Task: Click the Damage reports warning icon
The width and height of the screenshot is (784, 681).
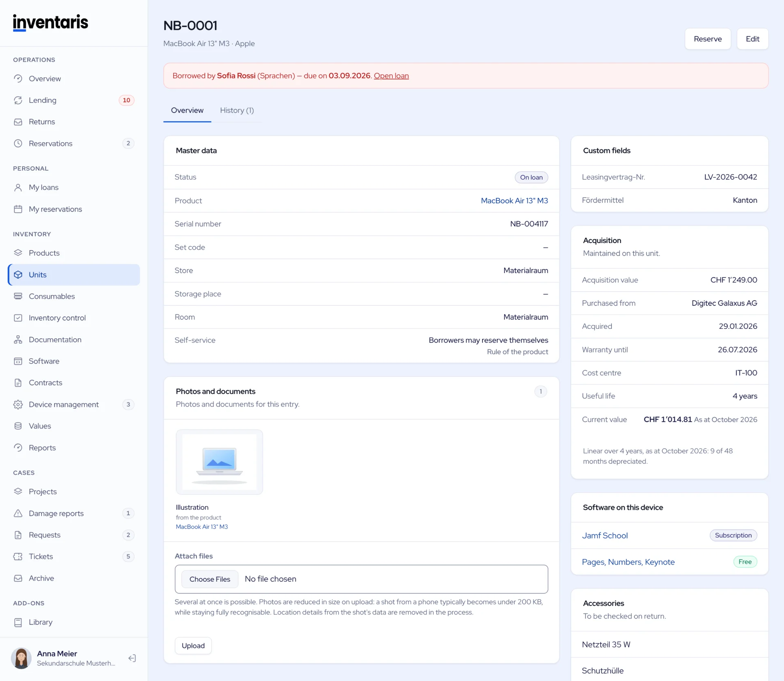Action: click(18, 513)
